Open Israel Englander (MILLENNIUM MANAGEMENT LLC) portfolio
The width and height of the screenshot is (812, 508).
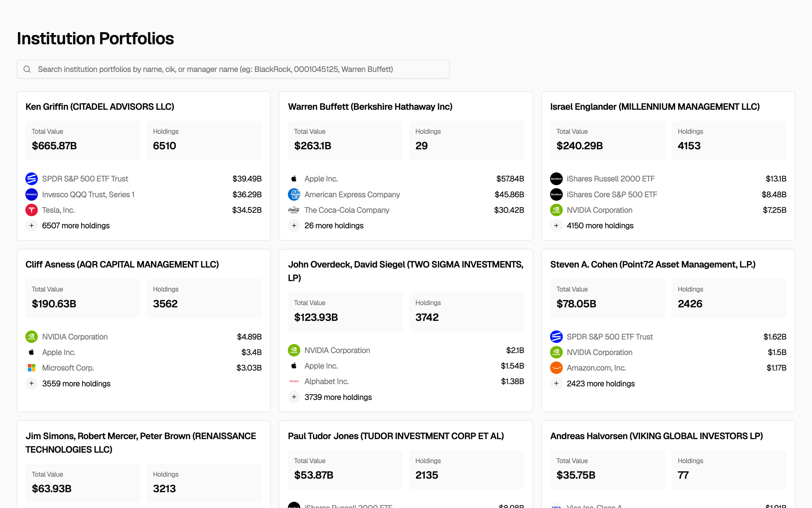(655, 107)
